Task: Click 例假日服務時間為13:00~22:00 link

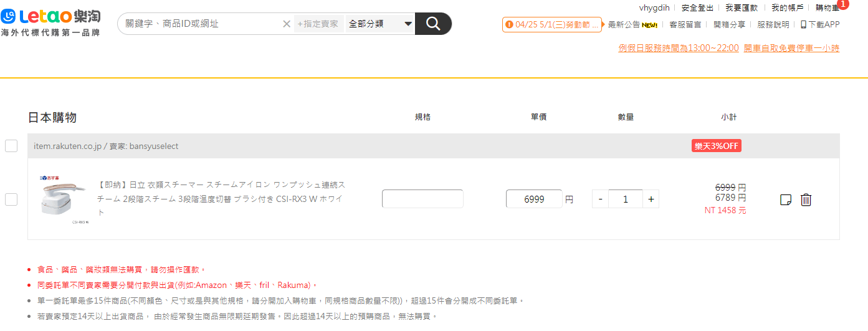Action: point(679,48)
